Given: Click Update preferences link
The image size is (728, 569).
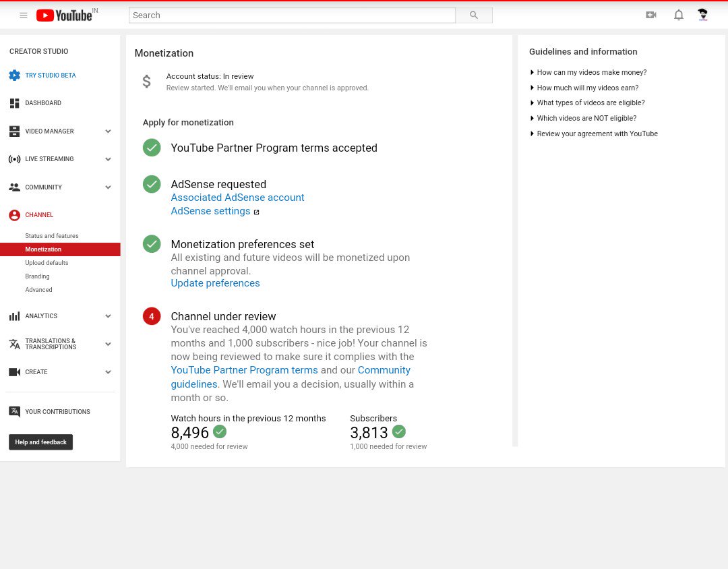Looking at the screenshot, I should coord(215,283).
